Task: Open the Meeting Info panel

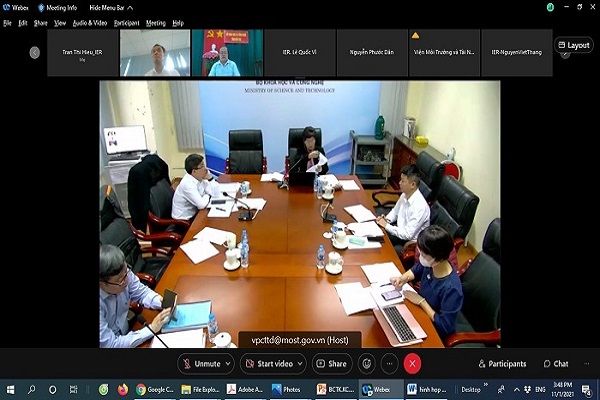Action: coord(57,8)
